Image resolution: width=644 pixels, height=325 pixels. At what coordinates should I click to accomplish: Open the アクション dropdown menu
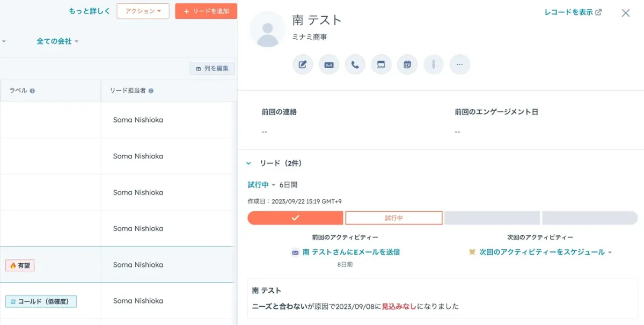(143, 11)
